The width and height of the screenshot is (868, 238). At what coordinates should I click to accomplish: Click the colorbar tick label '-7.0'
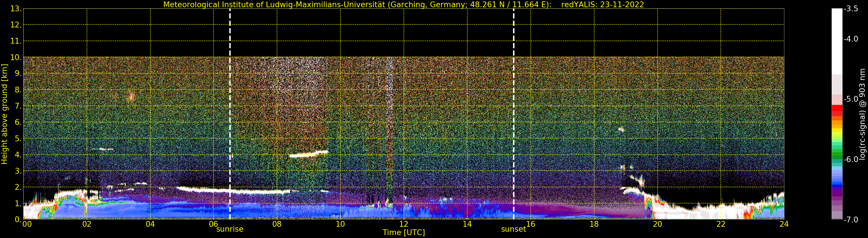(851, 220)
